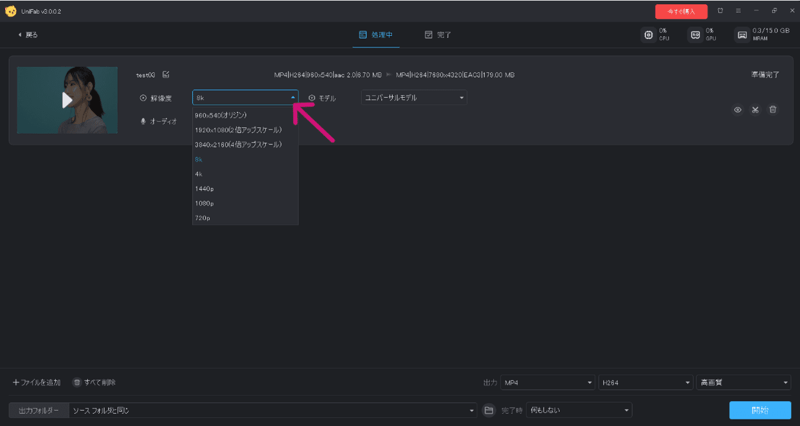Choose 4k from the resolution list
Viewport: 800px width, 426px height.
pyautogui.click(x=199, y=173)
